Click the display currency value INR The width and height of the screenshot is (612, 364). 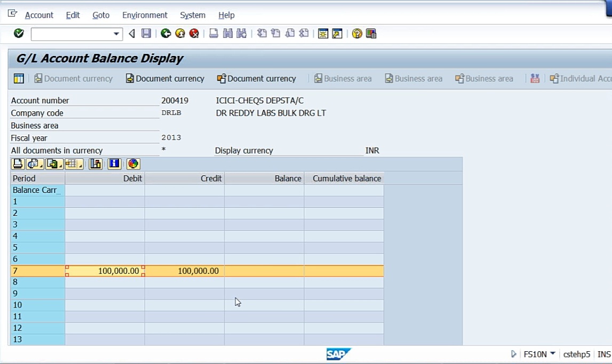[x=372, y=150]
